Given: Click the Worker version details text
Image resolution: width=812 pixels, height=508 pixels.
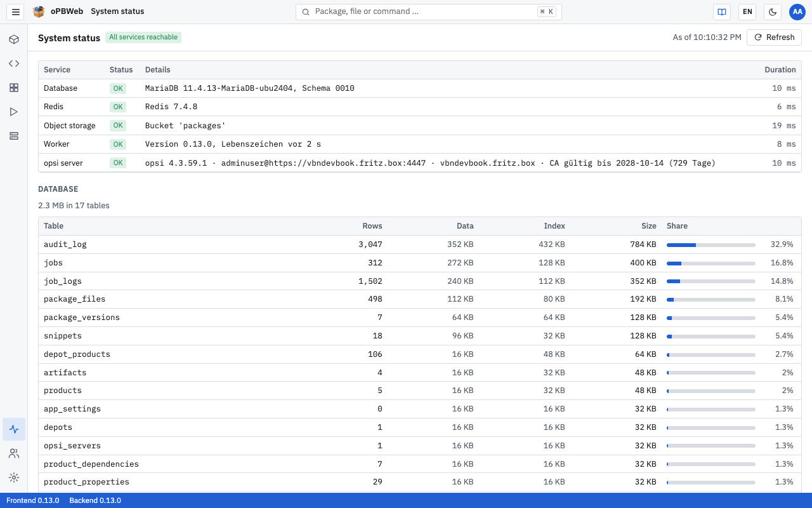Looking at the screenshot, I should [233, 144].
